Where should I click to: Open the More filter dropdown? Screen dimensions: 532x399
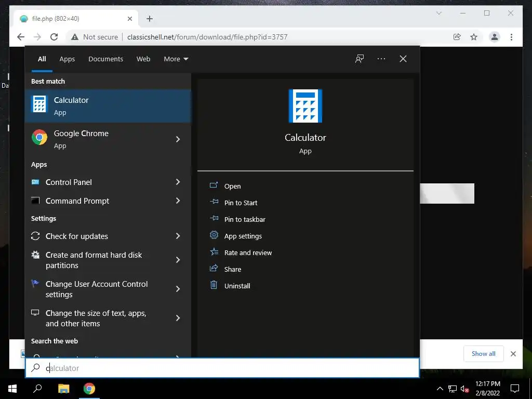point(176,59)
